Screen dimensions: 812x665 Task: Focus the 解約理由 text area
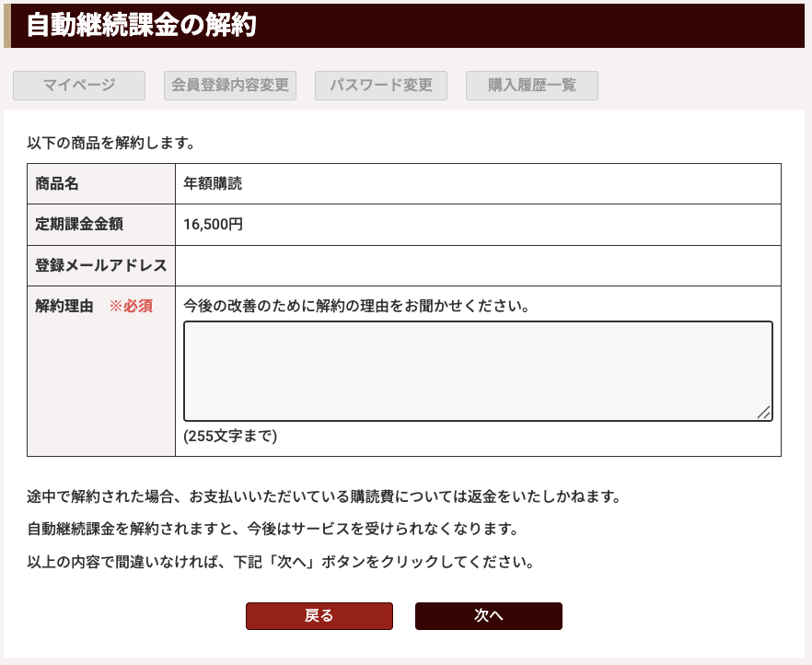tap(478, 370)
